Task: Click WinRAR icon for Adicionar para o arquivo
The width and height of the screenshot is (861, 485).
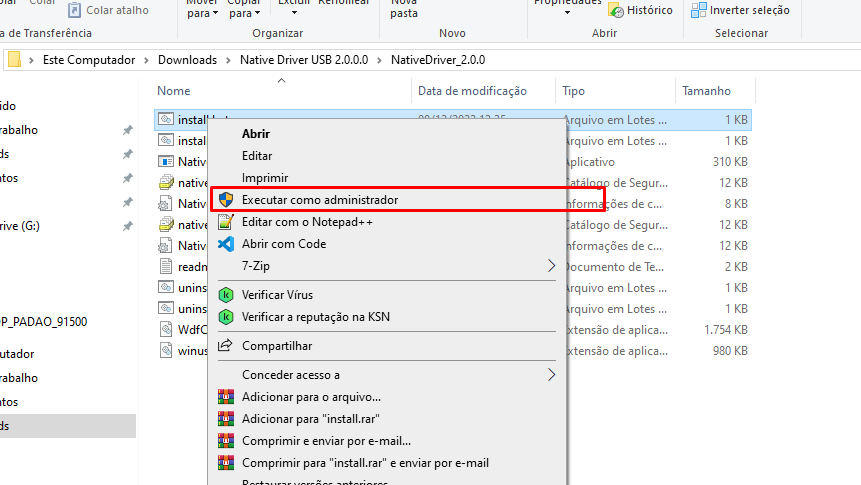Action: pos(226,397)
